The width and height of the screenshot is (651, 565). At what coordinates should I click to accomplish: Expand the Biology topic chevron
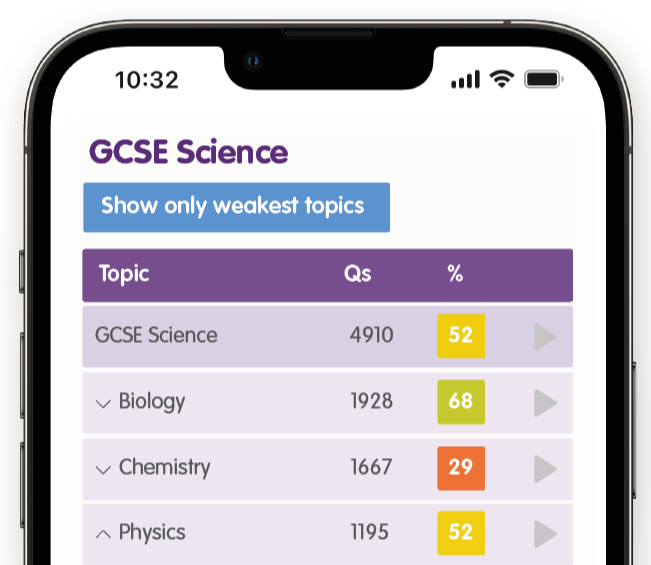pyautogui.click(x=103, y=404)
